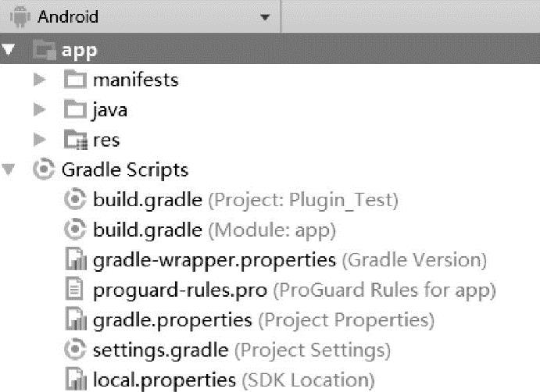540x392 pixels.
Task: Click the app module folder icon
Action: click(x=45, y=51)
